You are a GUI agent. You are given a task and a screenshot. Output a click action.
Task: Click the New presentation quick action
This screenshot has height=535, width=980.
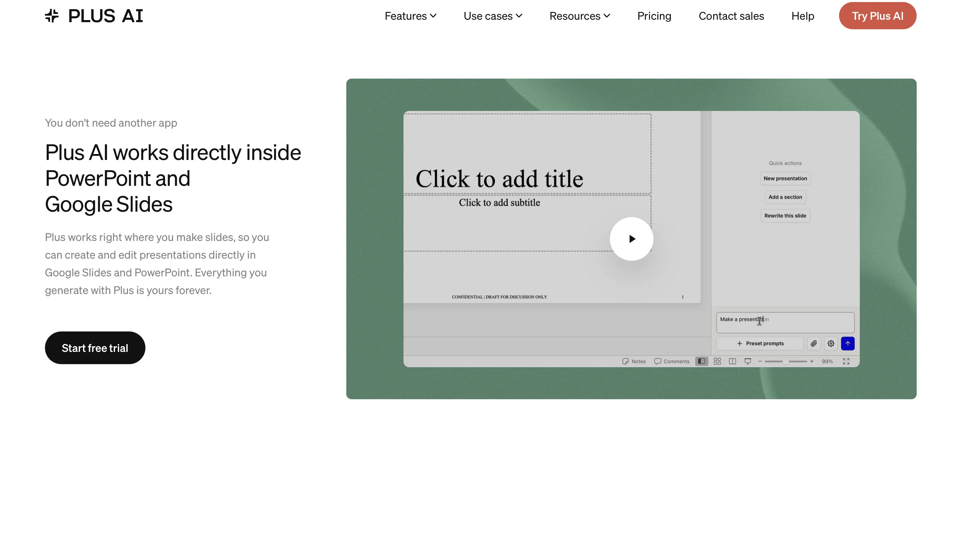coord(785,178)
